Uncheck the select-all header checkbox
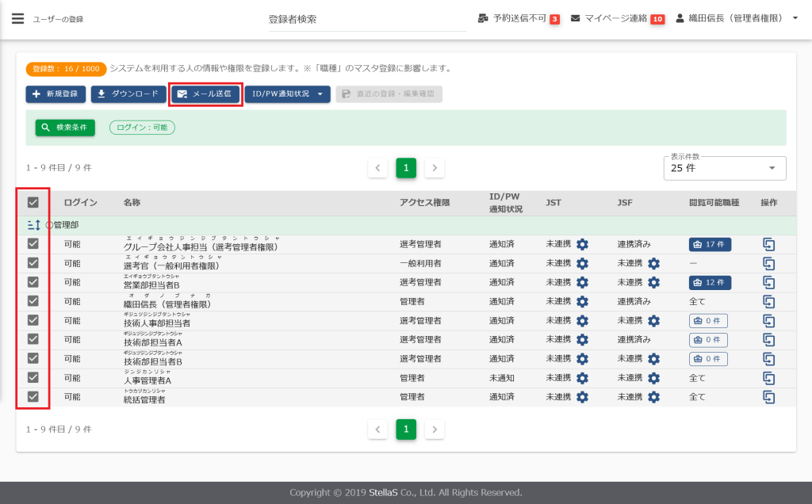Viewport: 812px width, 504px height. point(33,202)
